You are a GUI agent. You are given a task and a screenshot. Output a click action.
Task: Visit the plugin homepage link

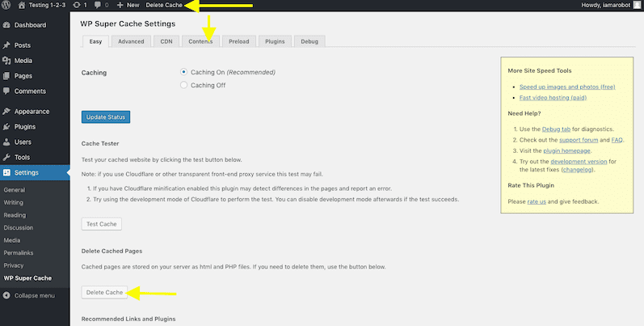coord(566,151)
